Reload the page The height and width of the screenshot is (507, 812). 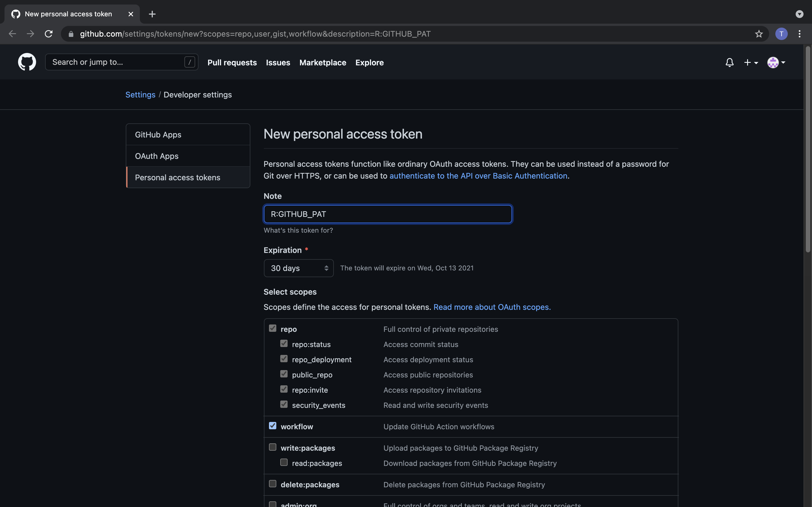(x=49, y=34)
